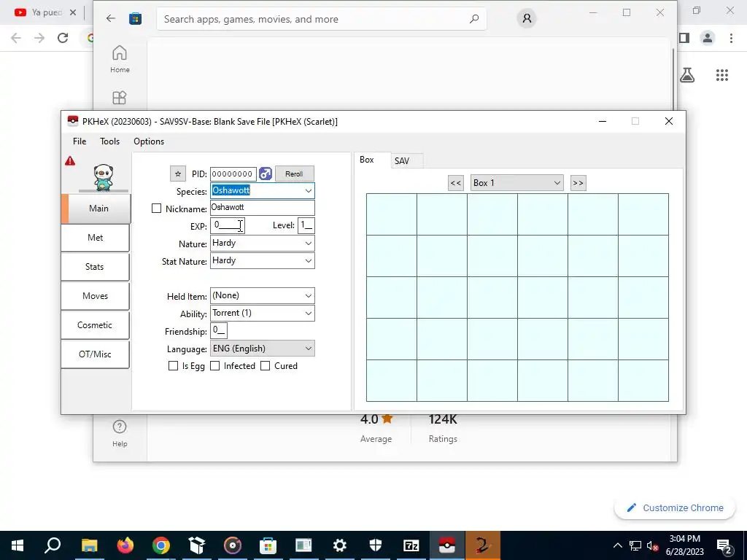Image resolution: width=747 pixels, height=560 pixels.
Task: Open the Language dropdown
Action: (x=263, y=349)
